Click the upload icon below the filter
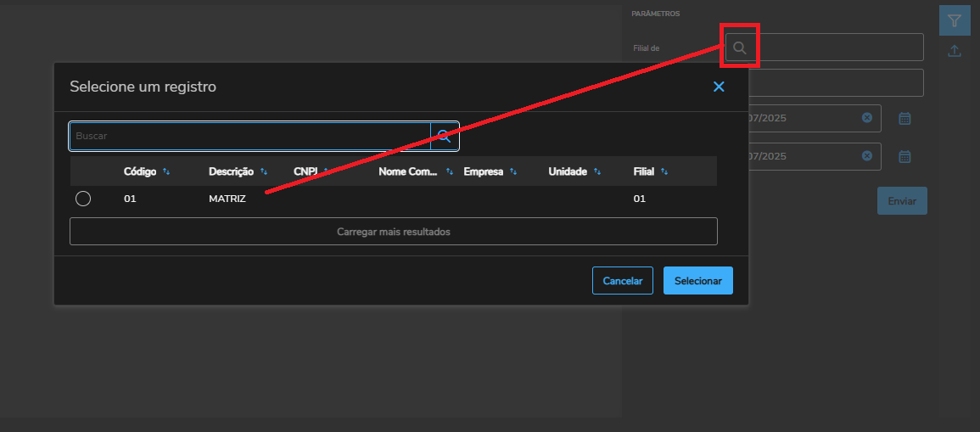The width and height of the screenshot is (980, 432). click(955, 51)
